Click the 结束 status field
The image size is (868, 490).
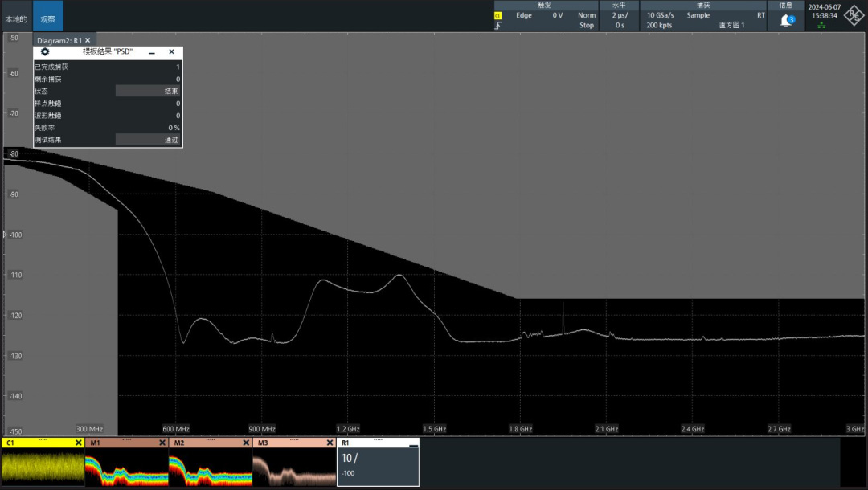[x=148, y=92]
